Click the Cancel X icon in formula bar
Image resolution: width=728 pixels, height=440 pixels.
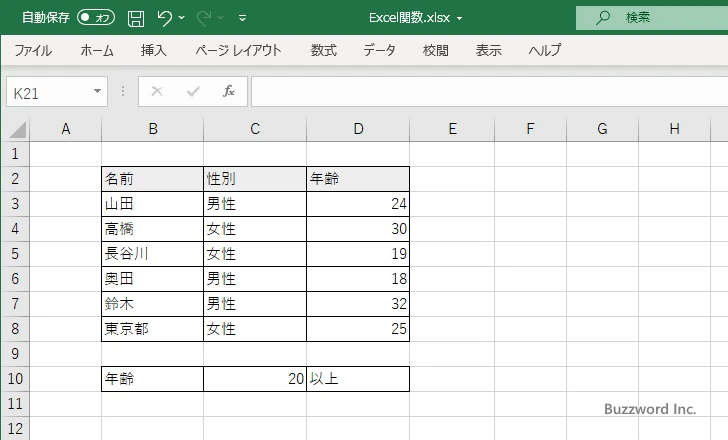(x=157, y=91)
